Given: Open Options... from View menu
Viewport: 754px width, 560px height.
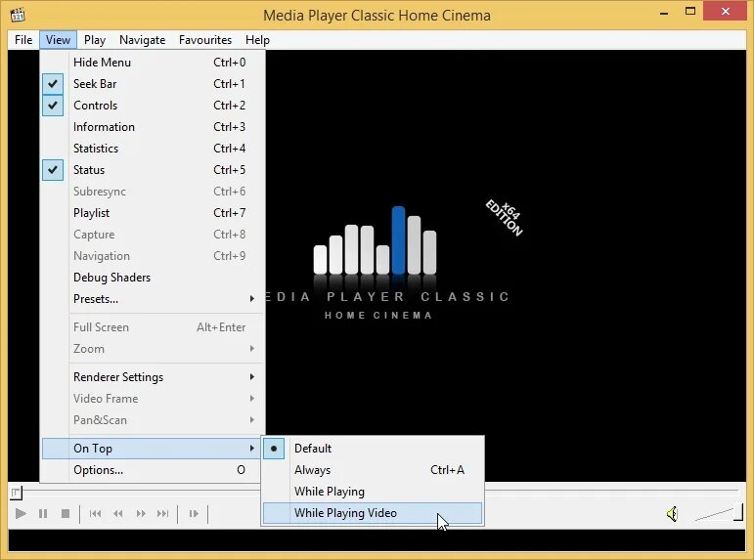Looking at the screenshot, I should pyautogui.click(x=154, y=470).
